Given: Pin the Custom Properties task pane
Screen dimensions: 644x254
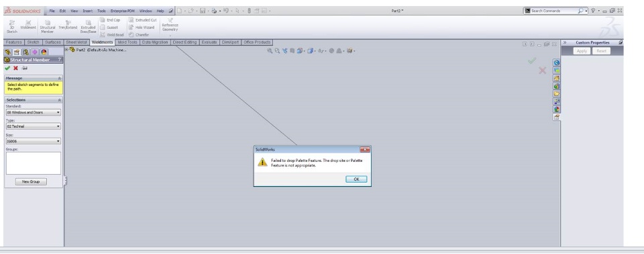Looking at the screenshot, I should [620, 42].
